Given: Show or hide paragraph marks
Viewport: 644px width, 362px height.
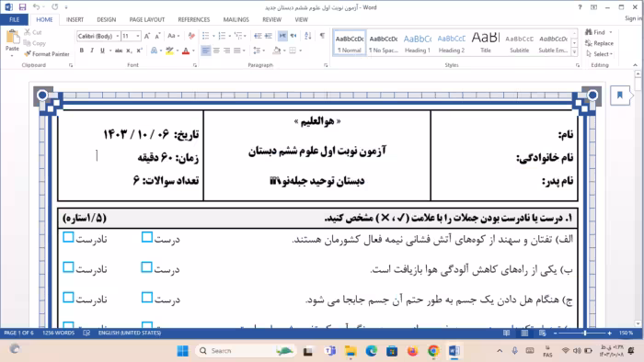Looking at the screenshot, I should (322, 36).
